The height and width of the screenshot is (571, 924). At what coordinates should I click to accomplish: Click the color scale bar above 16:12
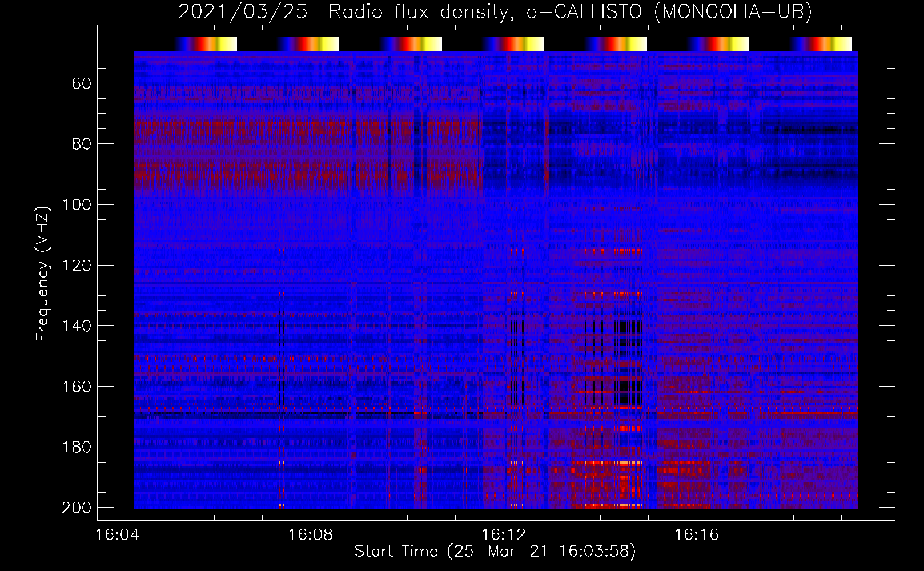click(x=513, y=43)
